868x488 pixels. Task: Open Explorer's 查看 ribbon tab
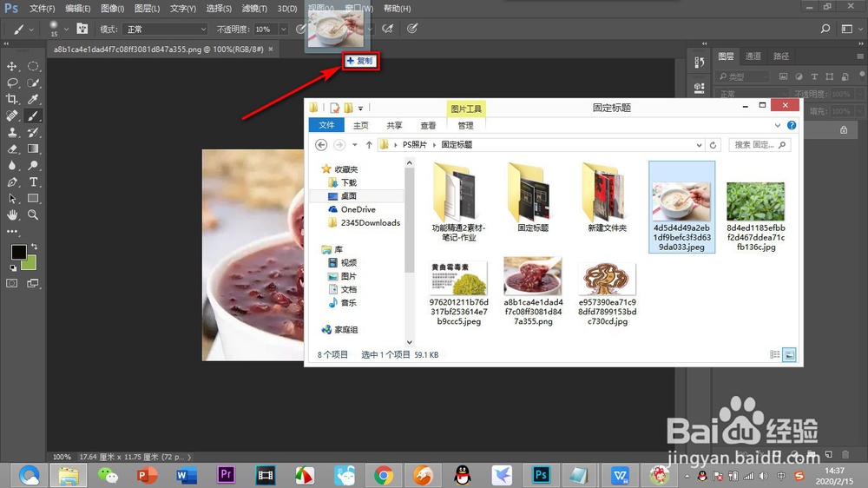coord(428,126)
